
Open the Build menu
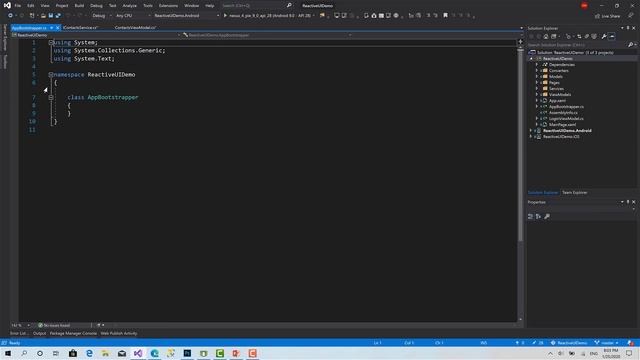pyautogui.click(x=79, y=6)
